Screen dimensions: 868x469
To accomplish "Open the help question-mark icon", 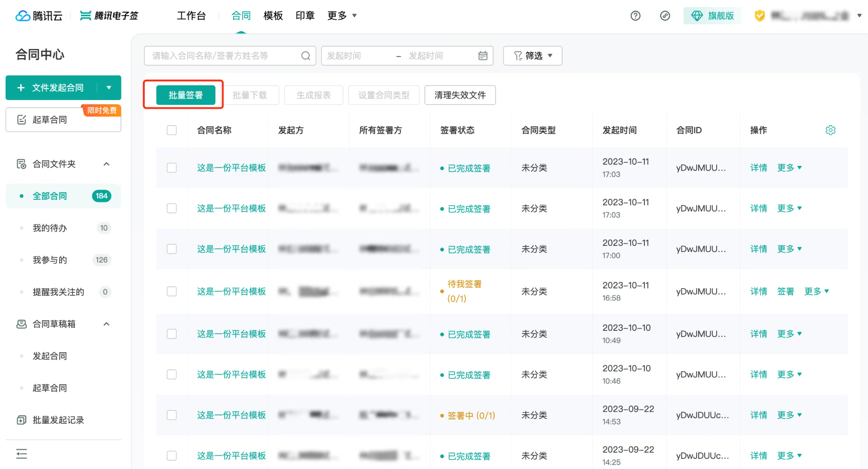I will pos(635,16).
